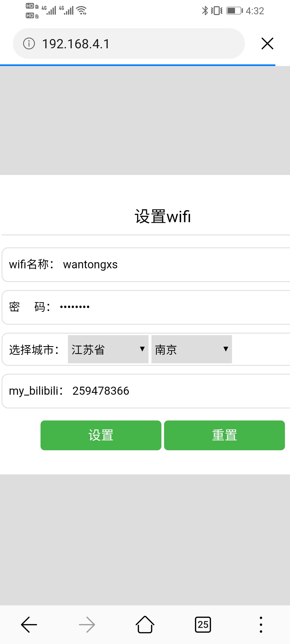Tap the 设置wifi page heading
This screenshot has height=644, width=290.
163,216
